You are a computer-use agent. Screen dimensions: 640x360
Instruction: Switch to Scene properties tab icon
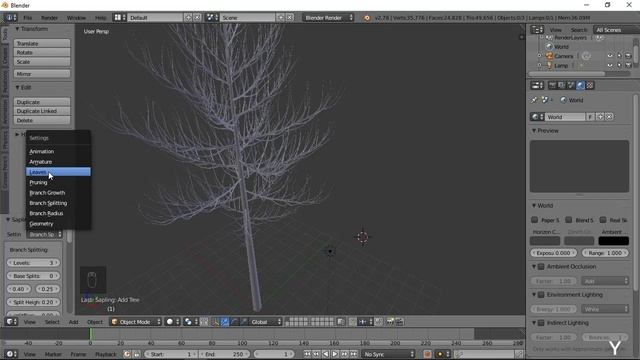tap(571, 85)
